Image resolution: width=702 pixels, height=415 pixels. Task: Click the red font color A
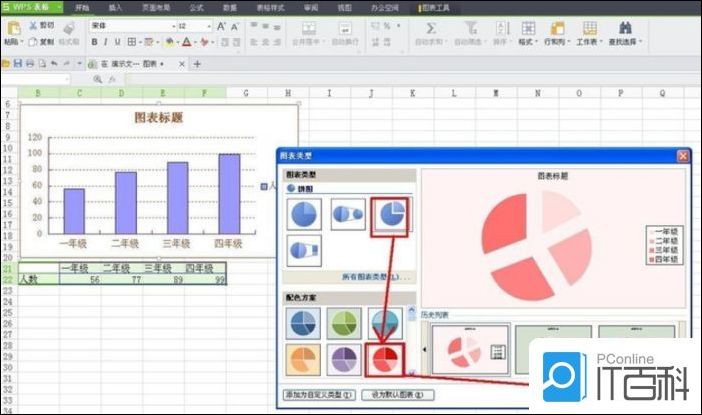click(x=187, y=42)
